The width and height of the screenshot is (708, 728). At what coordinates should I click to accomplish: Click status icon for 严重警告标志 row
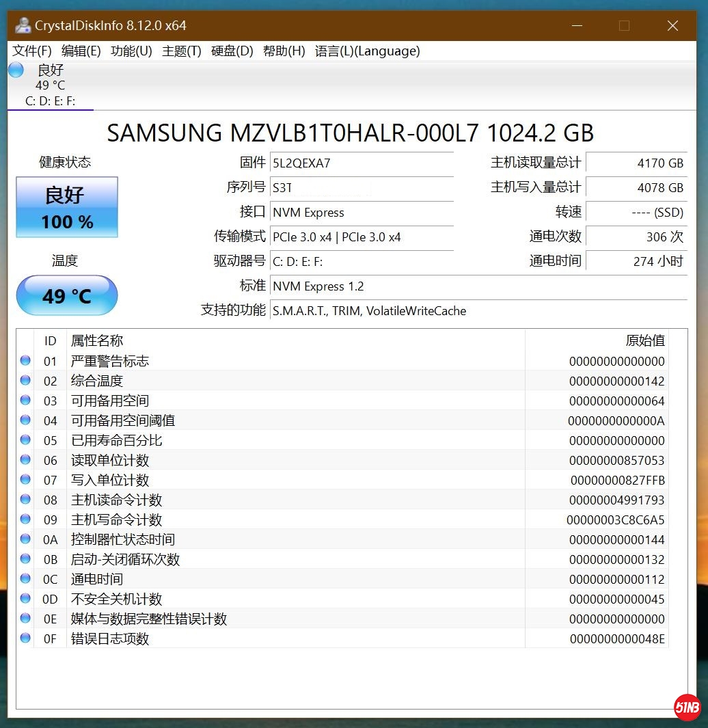26,360
